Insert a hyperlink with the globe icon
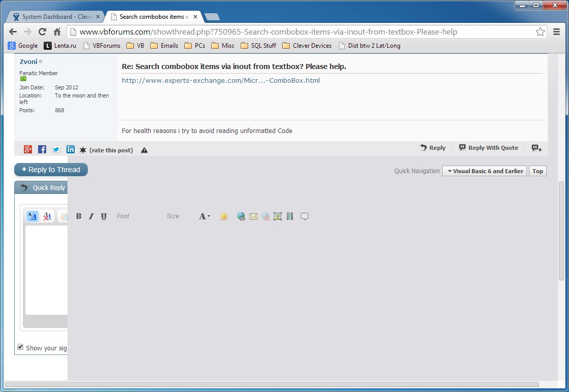Screen dimensions: 569x392 (241, 216)
